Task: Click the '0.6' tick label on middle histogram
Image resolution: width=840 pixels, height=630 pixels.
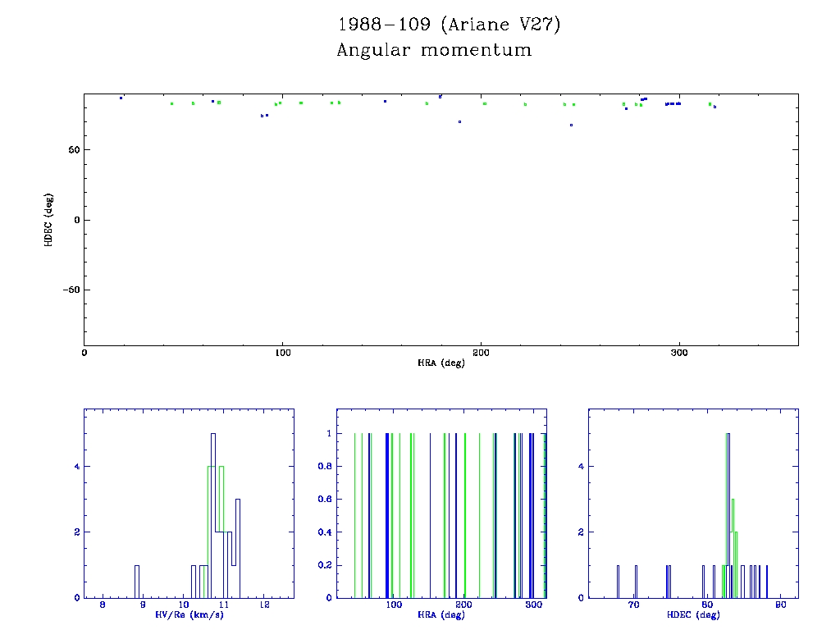Action: tap(325, 499)
